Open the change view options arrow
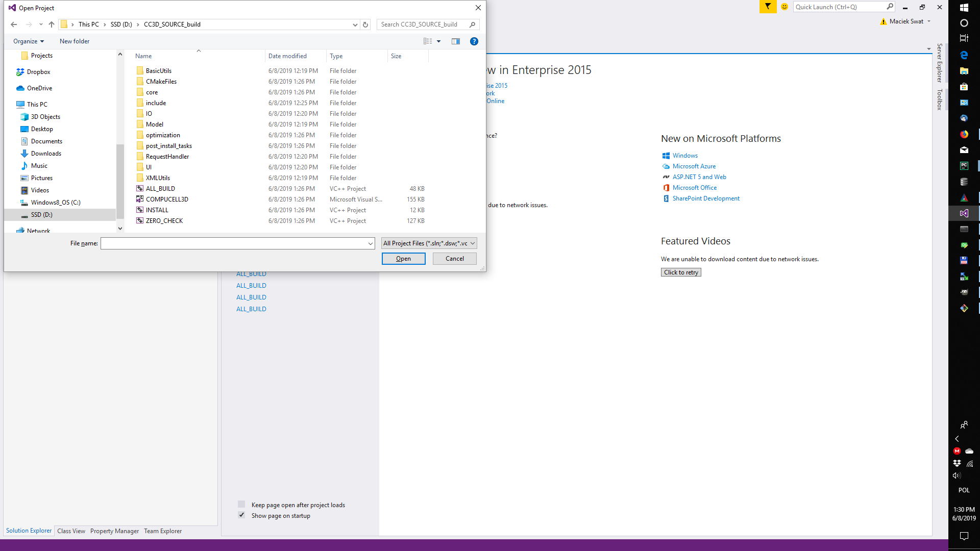Screen dimensions: 980x551 (438, 41)
